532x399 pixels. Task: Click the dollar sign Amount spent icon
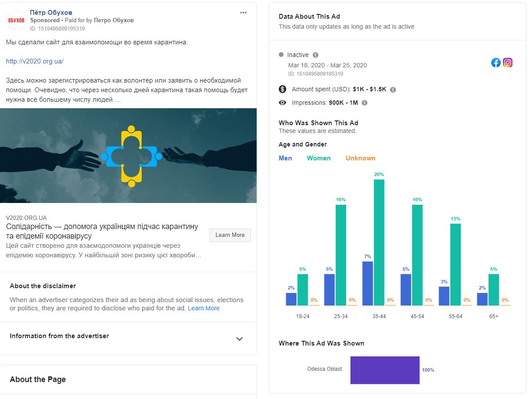[283, 89]
